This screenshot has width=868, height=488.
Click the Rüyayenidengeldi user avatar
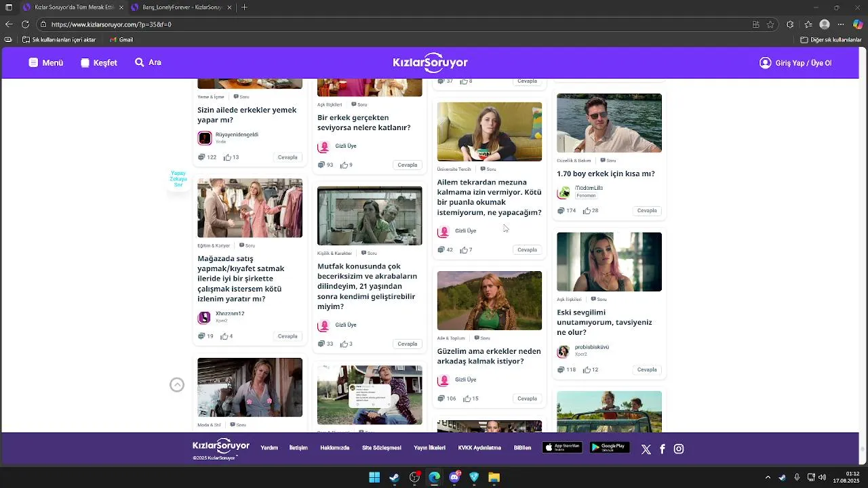(205, 138)
